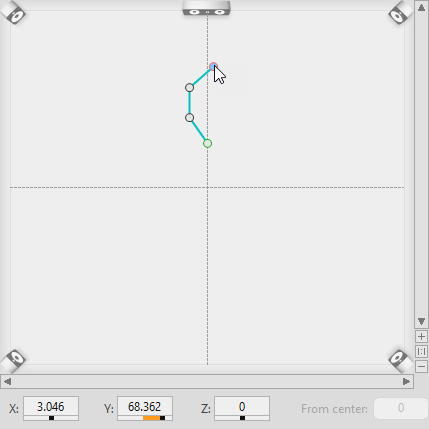Zoom in with the plus button
Image resolution: width=429 pixels, height=429 pixels.
pos(421,337)
